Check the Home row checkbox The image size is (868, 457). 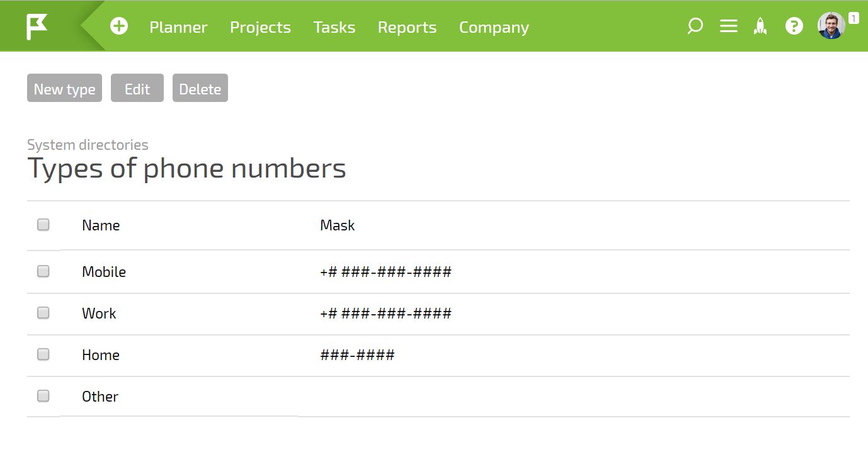pyautogui.click(x=43, y=354)
